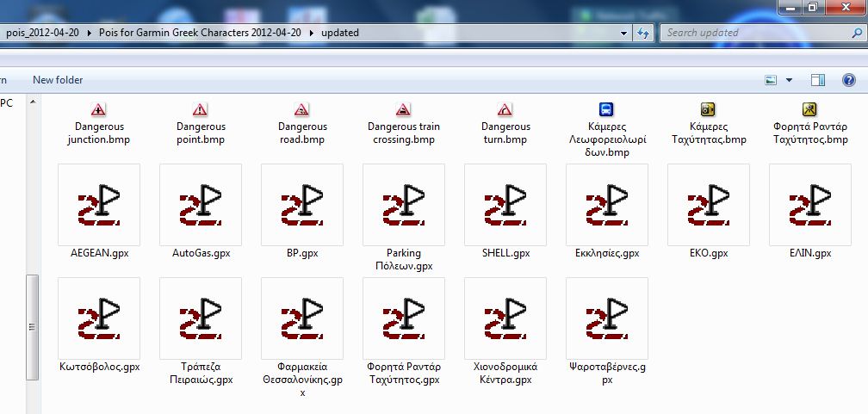Select the Dangerous train crossing.bmp icon

[x=403, y=109]
